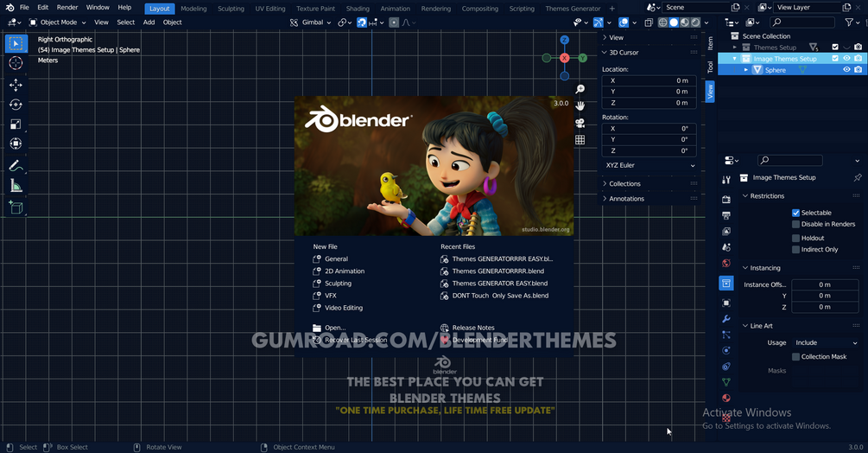Hide Sphere using its eye icon
Screen dimensions: 868x453
[846, 70]
